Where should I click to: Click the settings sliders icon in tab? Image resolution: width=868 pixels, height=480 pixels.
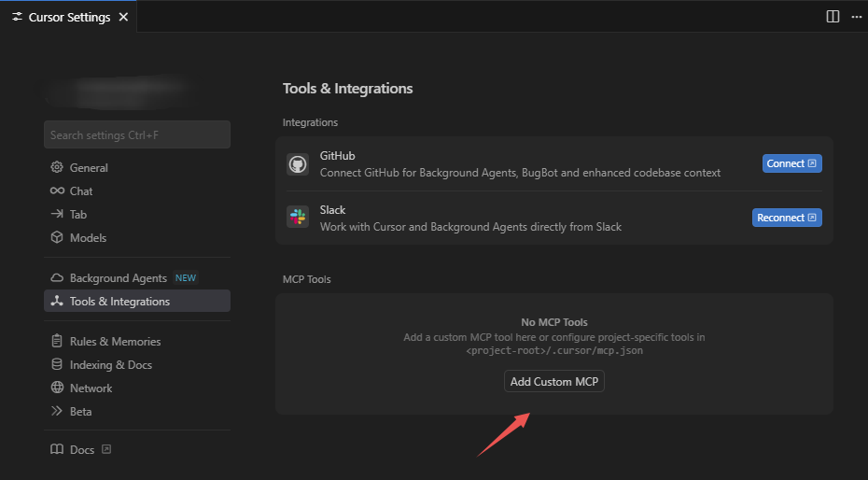point(17,17)
